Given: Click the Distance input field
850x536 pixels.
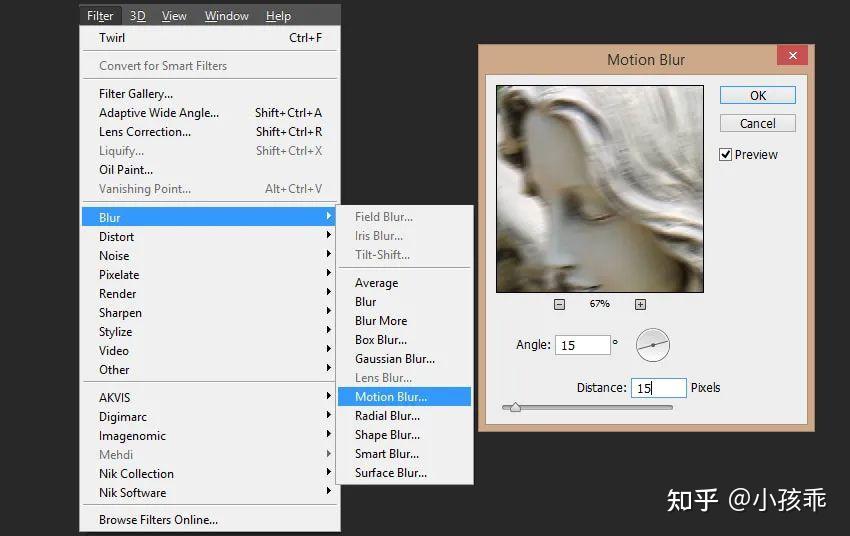Looking at the screenshot, I should [x=659, y=388].
